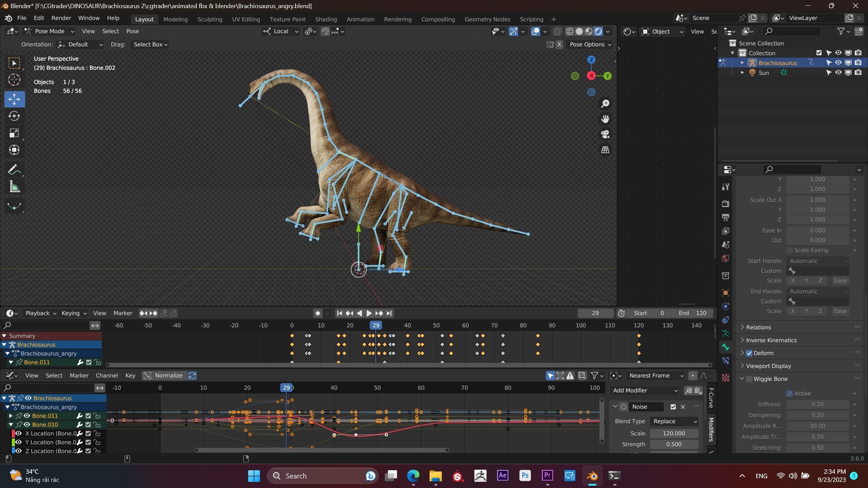
Task: Hide X Location curve of Bone.010
Action: tap(19, 433)
